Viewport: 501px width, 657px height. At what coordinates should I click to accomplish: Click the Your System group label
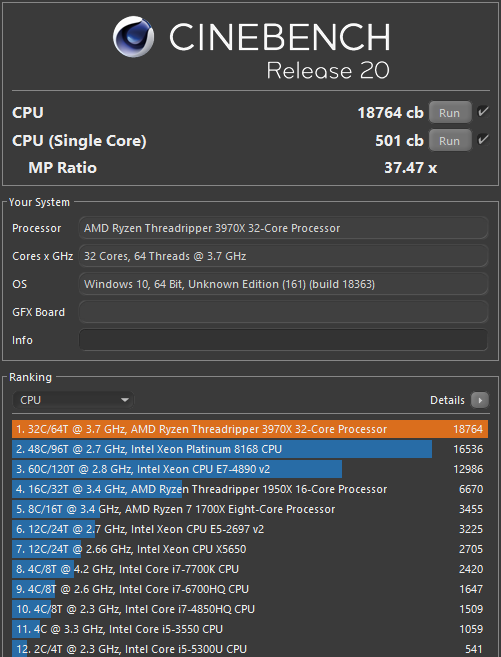[39, 202]
